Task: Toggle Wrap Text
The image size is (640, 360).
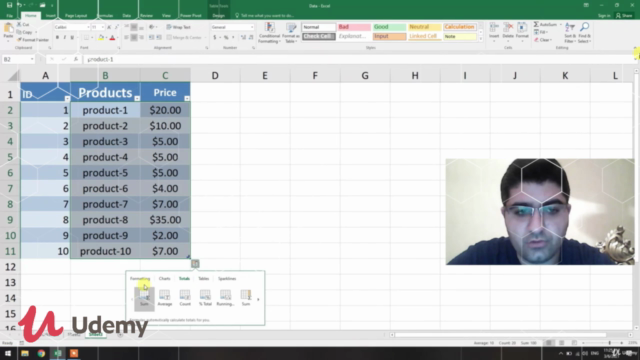Action: pos(179,27)
